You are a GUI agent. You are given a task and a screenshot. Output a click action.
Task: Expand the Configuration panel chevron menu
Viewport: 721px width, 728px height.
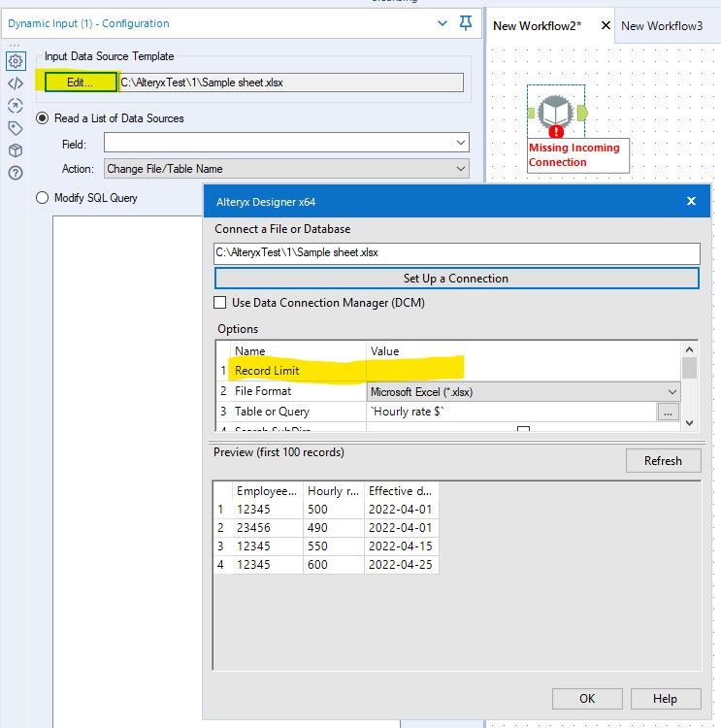click(442, 22)
